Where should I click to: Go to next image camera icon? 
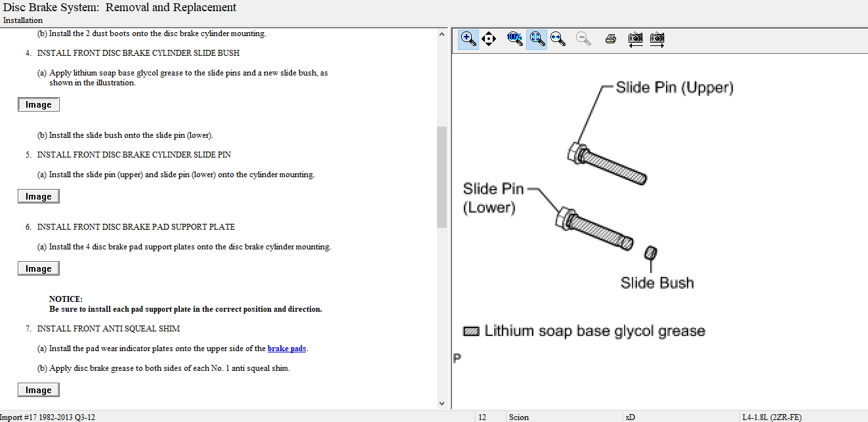657,39
